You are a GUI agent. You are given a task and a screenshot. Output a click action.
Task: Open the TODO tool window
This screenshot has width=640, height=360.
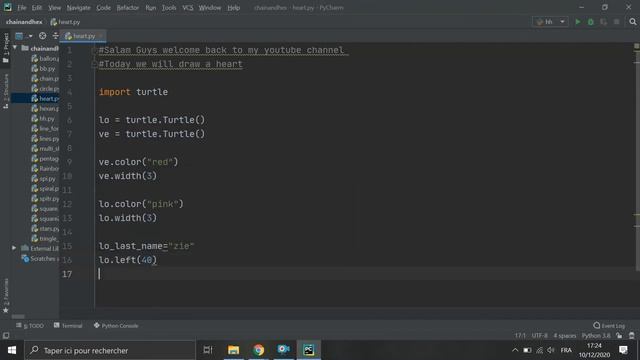click(30, 326)
